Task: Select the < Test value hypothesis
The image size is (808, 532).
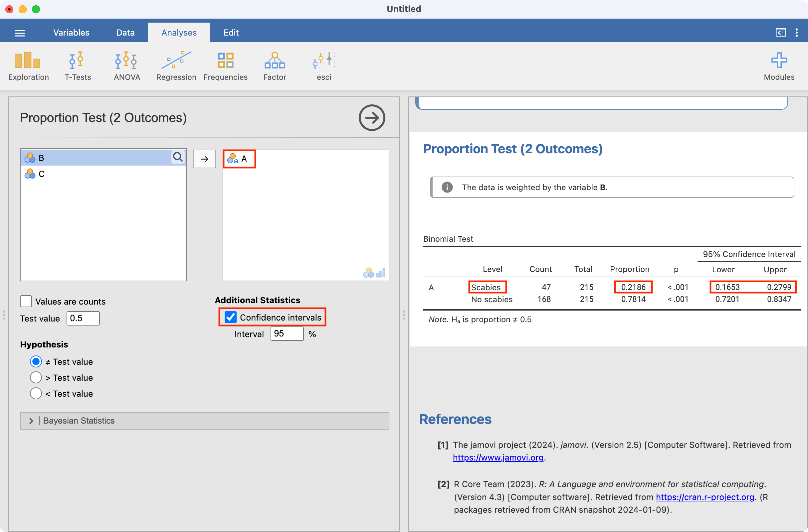Action: pos(36,394)
